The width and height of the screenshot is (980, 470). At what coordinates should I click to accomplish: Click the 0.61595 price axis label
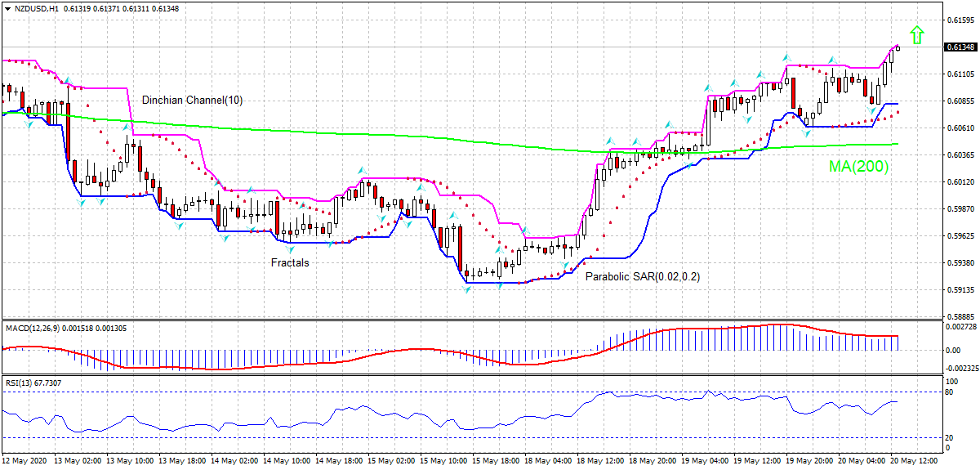tap(960, 20)
